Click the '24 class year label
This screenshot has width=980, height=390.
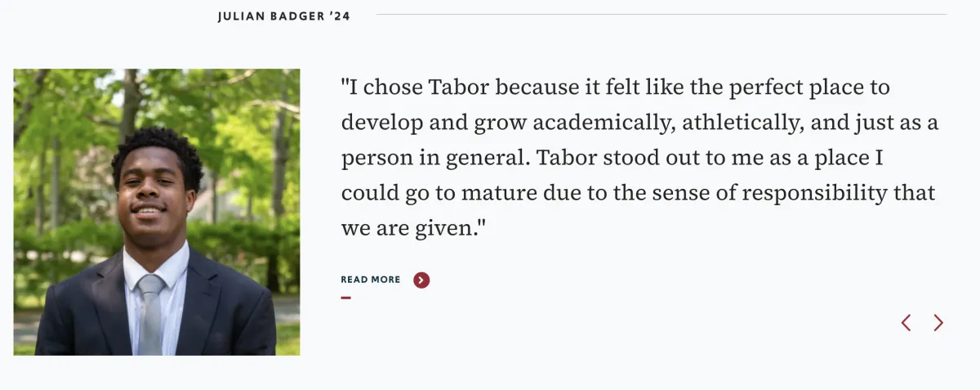click(340, 16)
